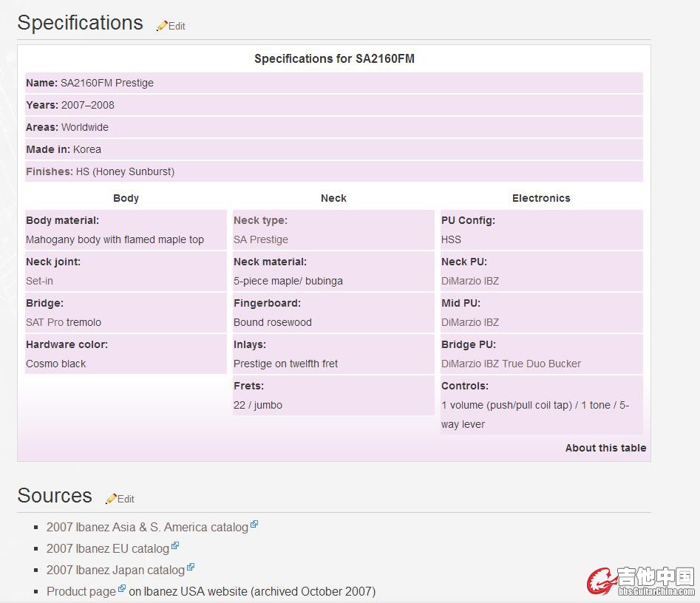This screenshot has height=603, width=700.
Task: Select the 'Cosmo black' hardware color value
Action: (x=55, y=364)
